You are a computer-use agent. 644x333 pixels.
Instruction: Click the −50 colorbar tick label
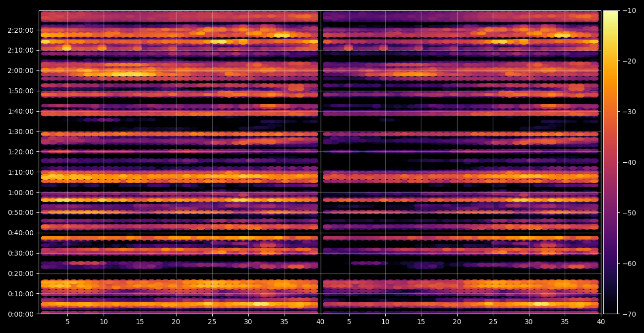[x=628, y=213]
